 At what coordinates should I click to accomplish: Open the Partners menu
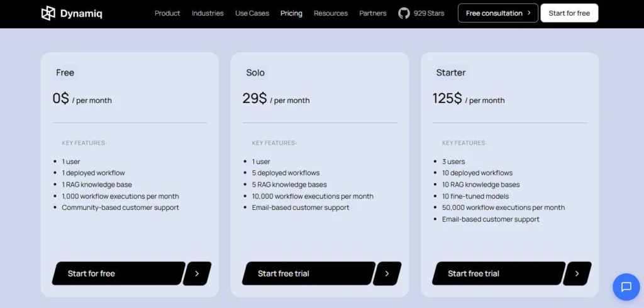(372, 13)
